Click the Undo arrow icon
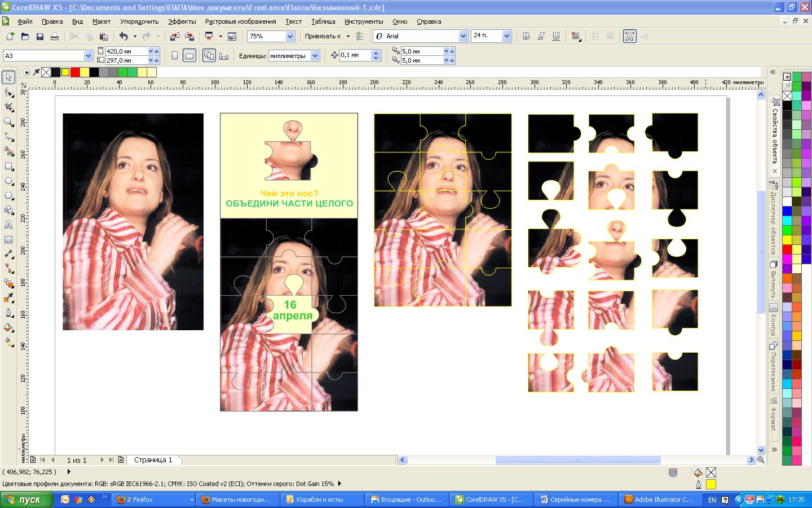The height and width of the screenshot is (508, 812). tap(123, 36)
